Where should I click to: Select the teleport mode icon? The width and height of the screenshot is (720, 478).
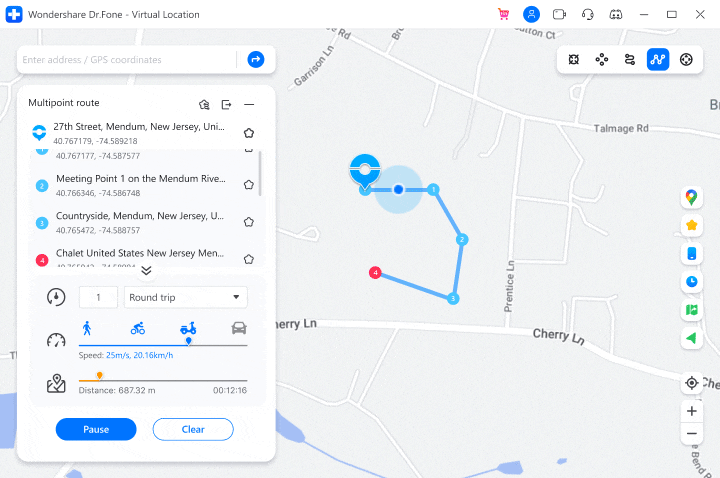click(x=574, y=60)
